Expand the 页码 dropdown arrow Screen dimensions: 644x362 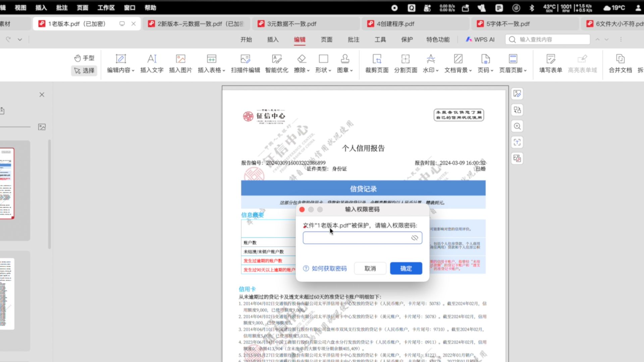(x=492, y=70)
